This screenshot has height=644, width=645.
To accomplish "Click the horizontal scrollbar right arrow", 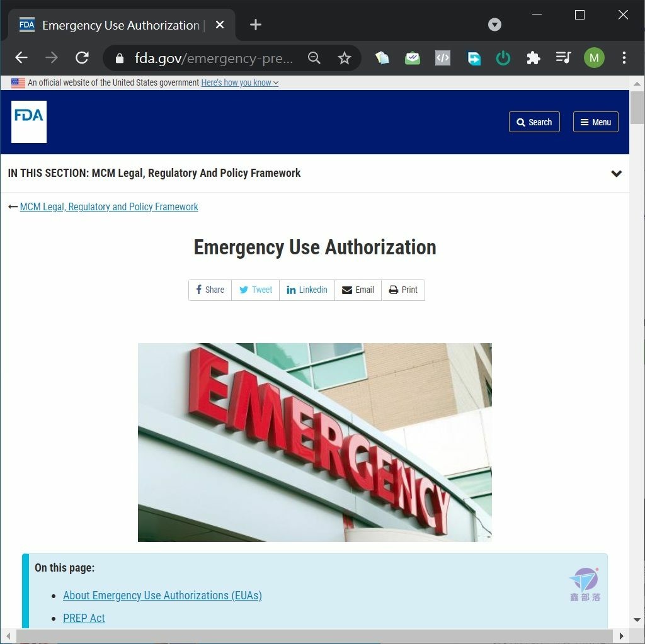I will pyautogui.click(x=621, y=636).
